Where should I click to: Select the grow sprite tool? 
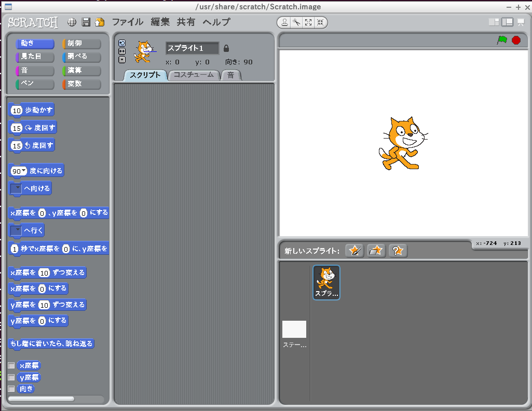point(308,22)
